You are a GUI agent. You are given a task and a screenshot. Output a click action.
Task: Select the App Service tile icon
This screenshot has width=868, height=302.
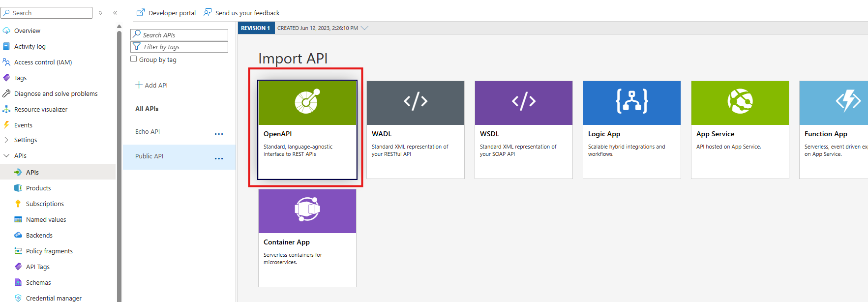tap(740, 102)
